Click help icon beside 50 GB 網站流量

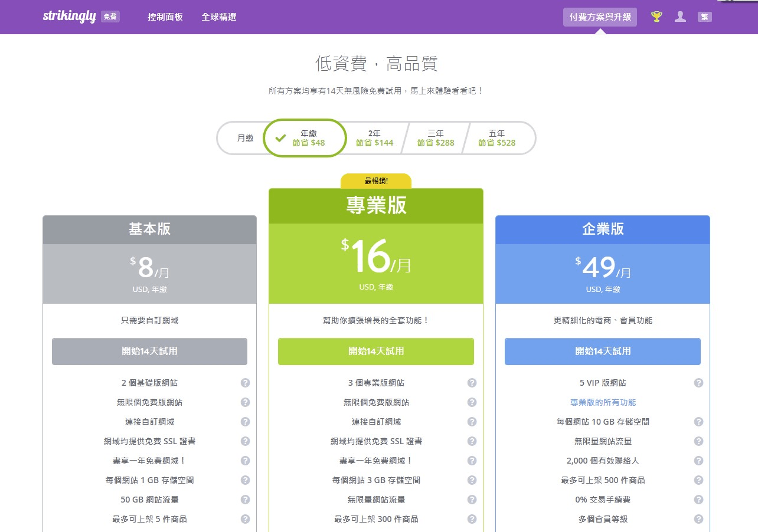[245, 500]
